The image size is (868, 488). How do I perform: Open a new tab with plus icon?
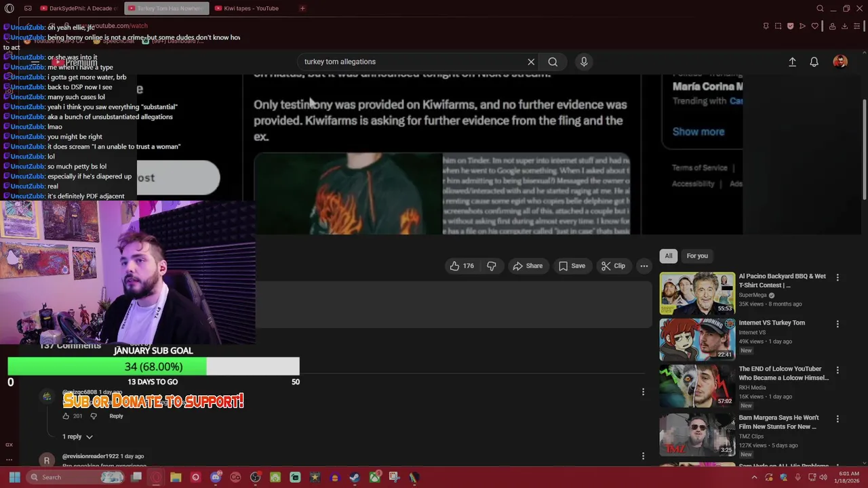[302, 8]
